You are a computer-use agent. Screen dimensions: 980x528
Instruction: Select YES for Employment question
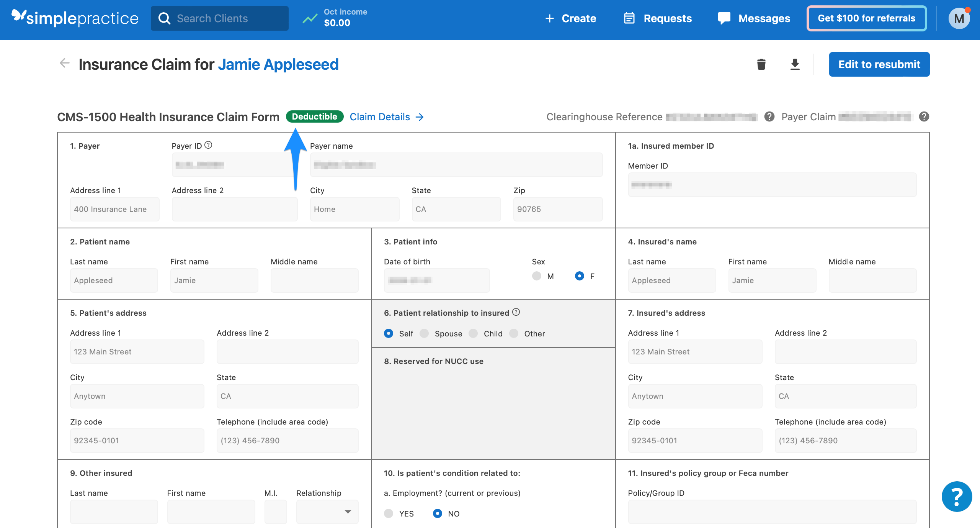click(389, 513)
